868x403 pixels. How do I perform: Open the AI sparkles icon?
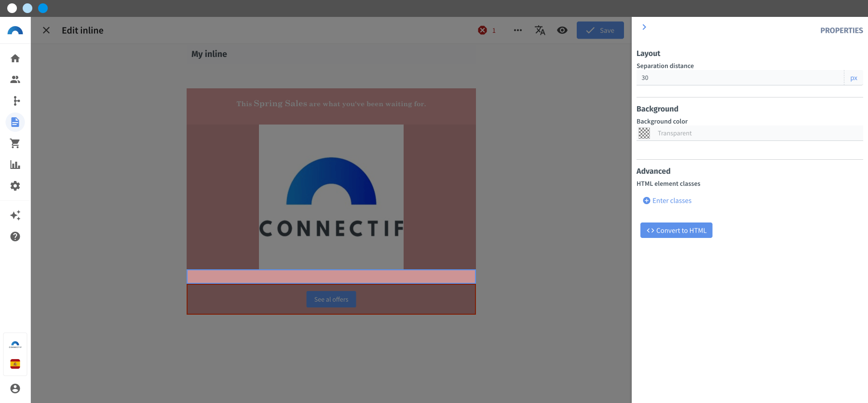(15, 215)
